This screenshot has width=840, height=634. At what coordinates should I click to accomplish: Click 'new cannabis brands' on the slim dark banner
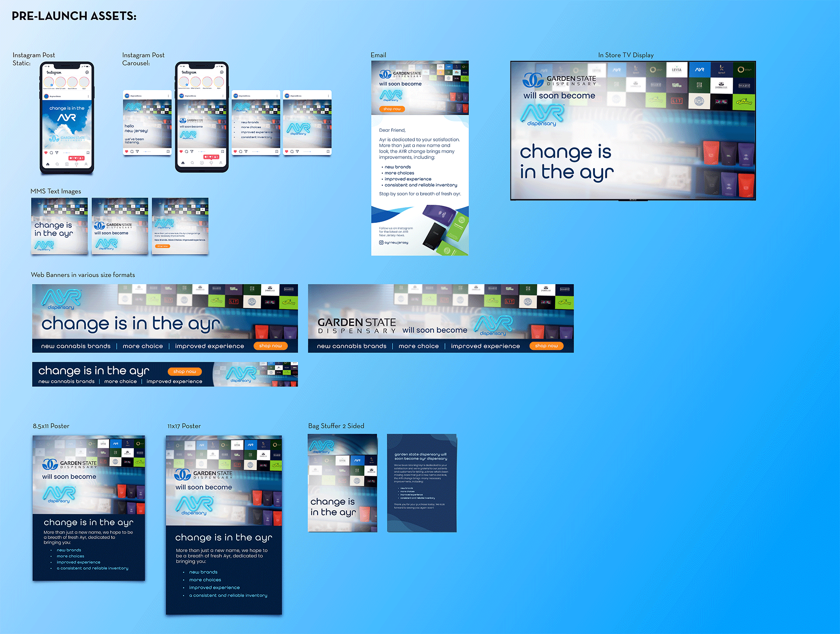(66, 381)
